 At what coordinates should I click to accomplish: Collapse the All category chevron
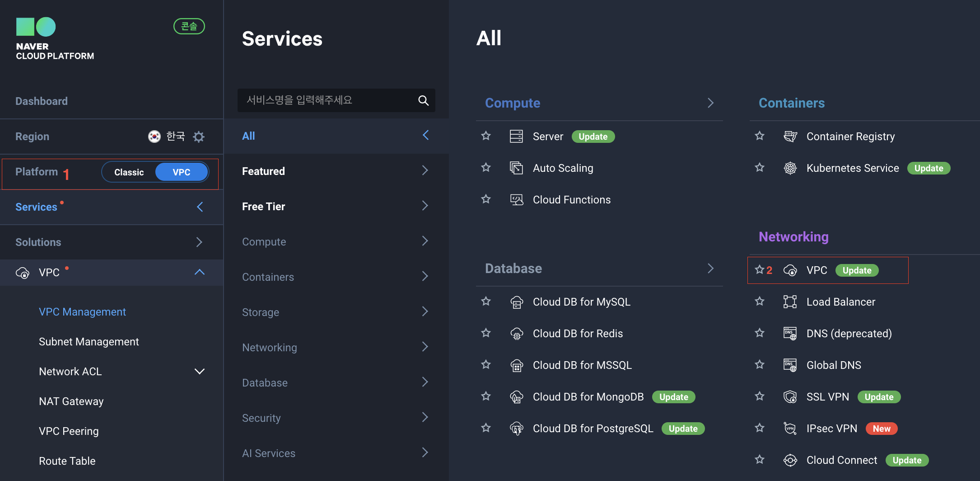[425, 135]
